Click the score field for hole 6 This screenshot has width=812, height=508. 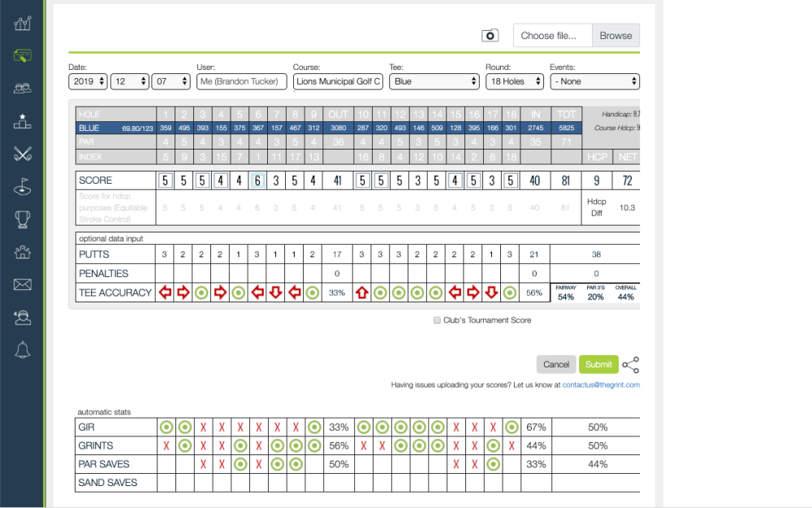click(257, 180)
